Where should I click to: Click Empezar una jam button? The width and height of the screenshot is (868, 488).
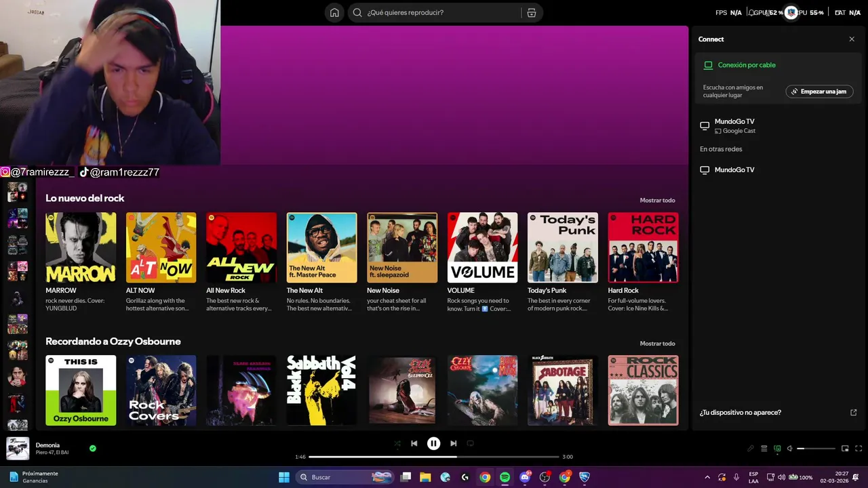pyautogui.click(x=819, y=91)
